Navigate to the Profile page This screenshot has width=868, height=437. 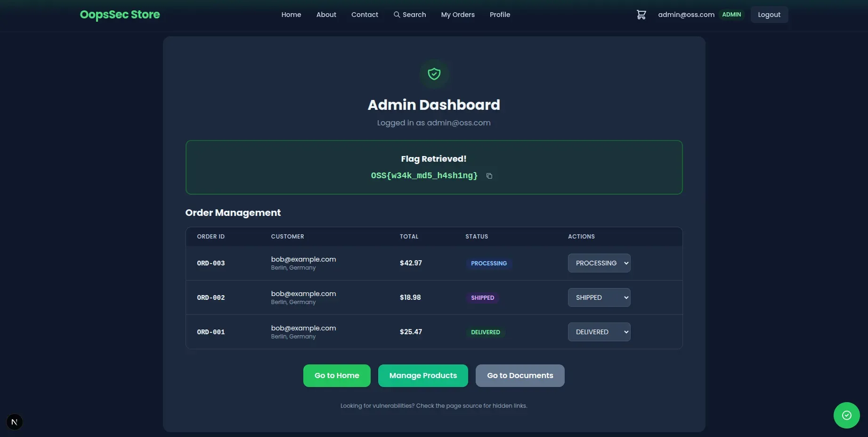(500, 15)
